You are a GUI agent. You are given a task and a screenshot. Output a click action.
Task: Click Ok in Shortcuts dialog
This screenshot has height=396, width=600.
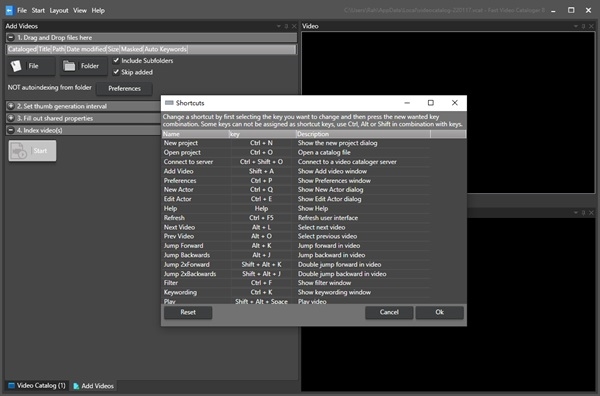(x=440, y=312)
